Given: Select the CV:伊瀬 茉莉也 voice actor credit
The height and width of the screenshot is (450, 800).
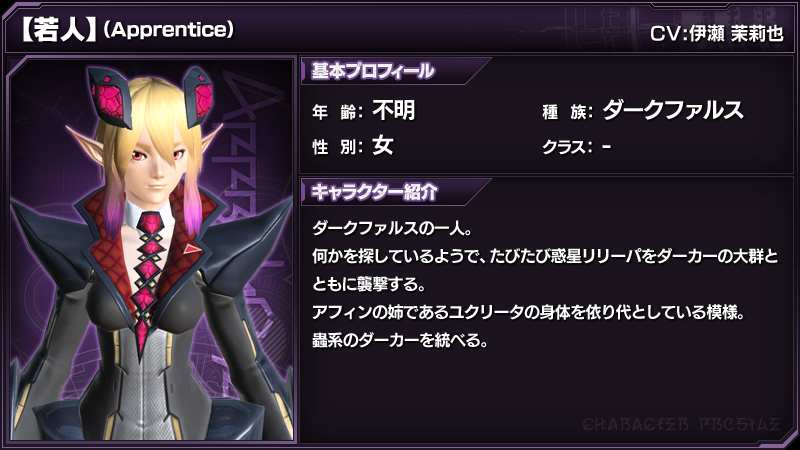Looking at the screenshot, I should pos(717,34).
